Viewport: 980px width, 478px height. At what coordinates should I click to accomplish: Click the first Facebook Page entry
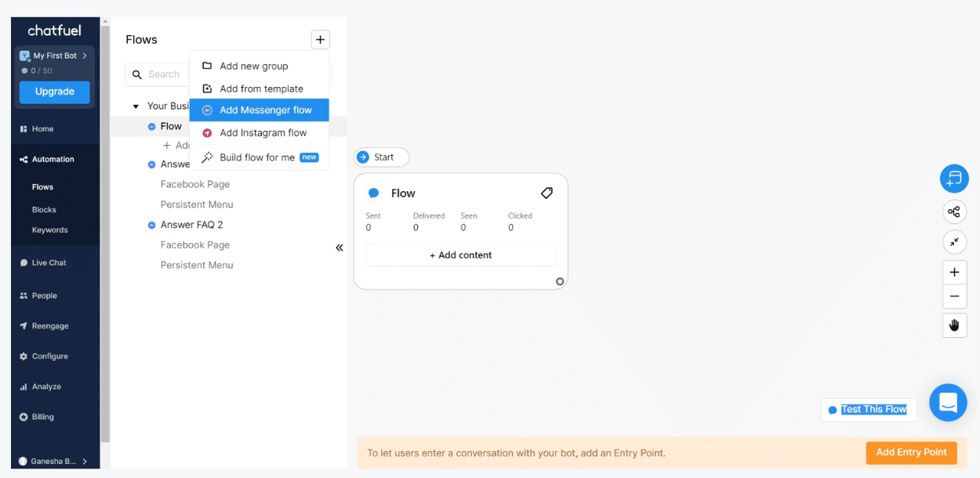(x=194, y=185)
